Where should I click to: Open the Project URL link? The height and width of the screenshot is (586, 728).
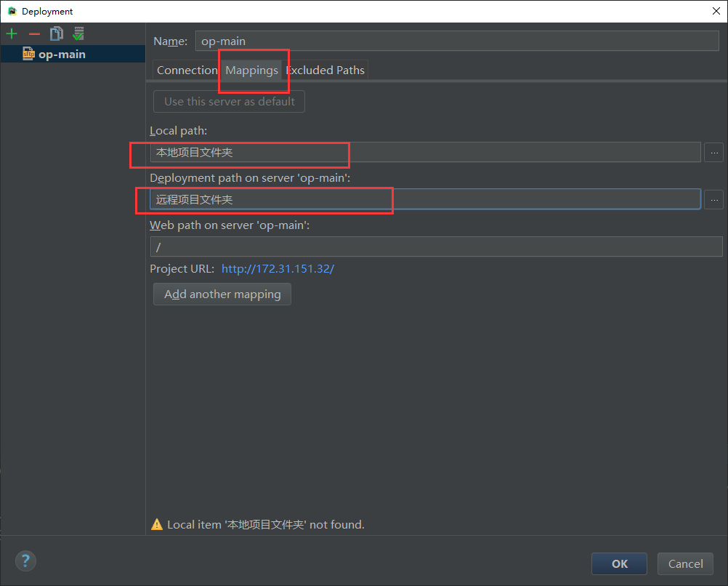click(278, 268)
